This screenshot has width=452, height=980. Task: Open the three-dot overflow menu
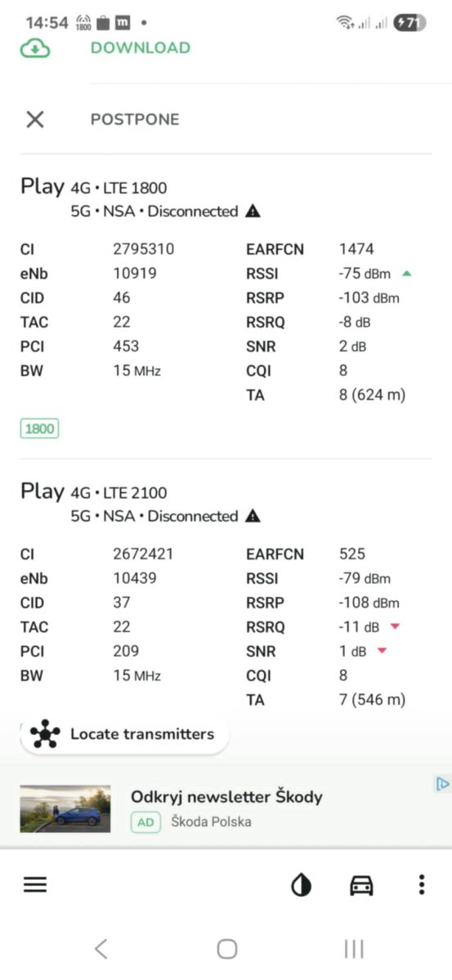coord(422,884)
